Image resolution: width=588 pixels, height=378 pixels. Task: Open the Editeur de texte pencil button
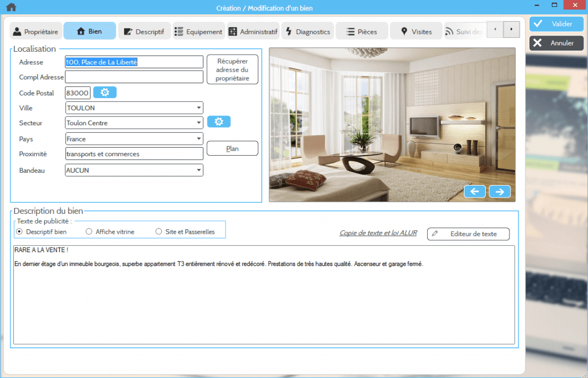click(x=468, y=234)
